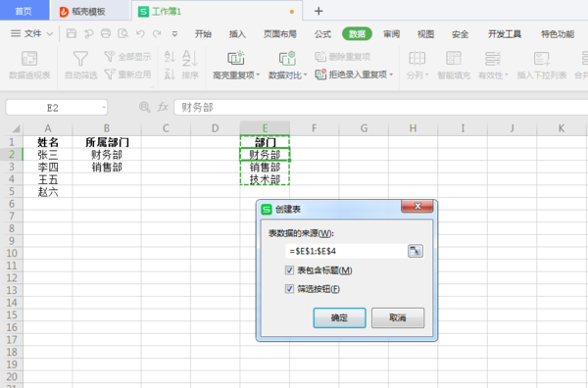Add a new tab with plus button
Viewport: 588px width, 388px height.
tap(318, 11)
